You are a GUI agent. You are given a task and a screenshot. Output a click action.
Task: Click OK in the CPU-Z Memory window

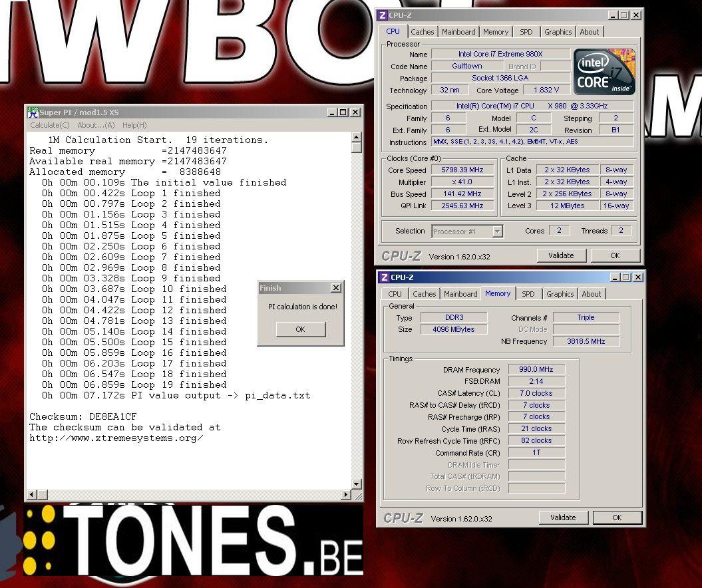click(x=617, y=517)
